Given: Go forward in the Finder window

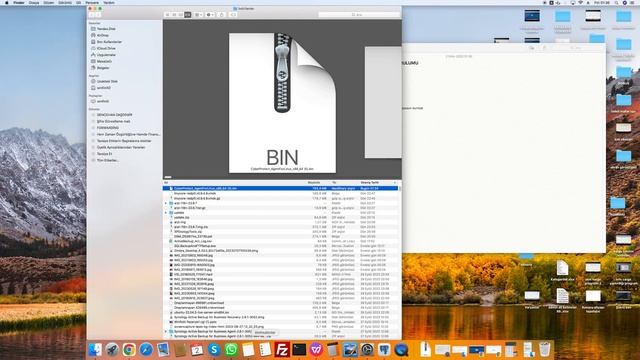Looking at the screenshot, I should click(x=98, y=15).
